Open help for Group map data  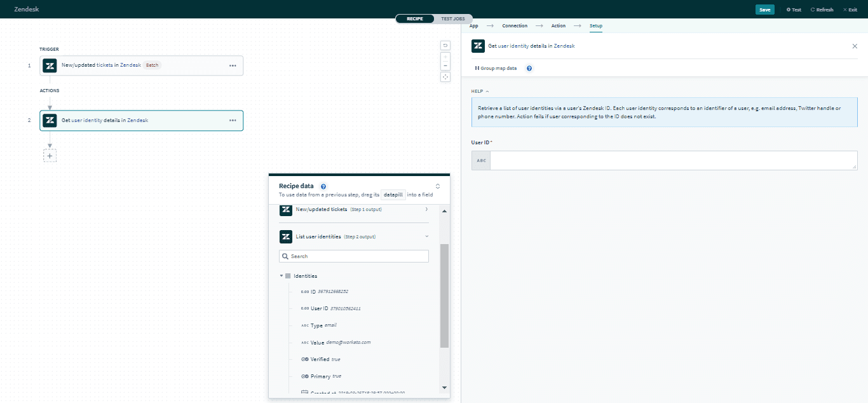point(529,68)
